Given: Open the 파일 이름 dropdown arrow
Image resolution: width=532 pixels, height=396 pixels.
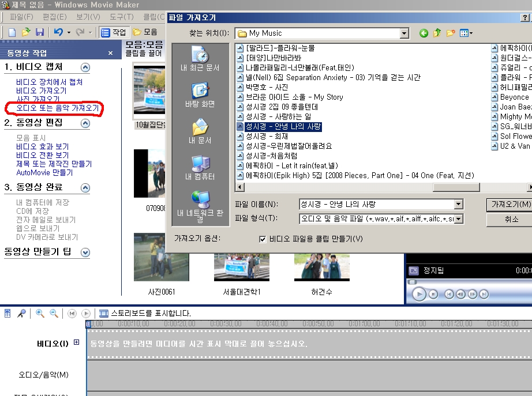Looking at the screenshot, I should (458, 204).
